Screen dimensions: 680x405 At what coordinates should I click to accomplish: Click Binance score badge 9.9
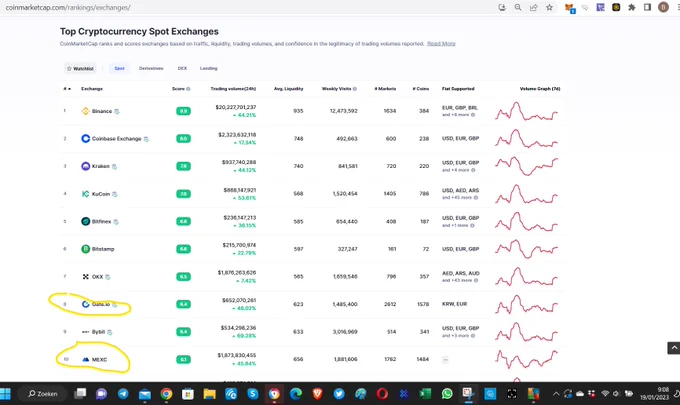click(183, 111)
